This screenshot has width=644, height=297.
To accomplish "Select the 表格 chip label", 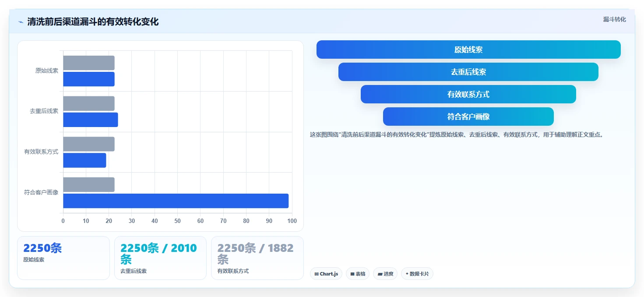I will point(360,274).
